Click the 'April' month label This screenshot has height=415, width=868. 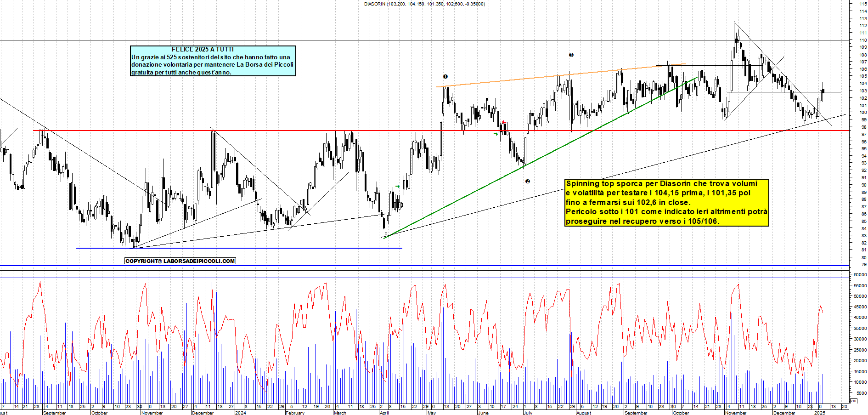pos(384,413)
